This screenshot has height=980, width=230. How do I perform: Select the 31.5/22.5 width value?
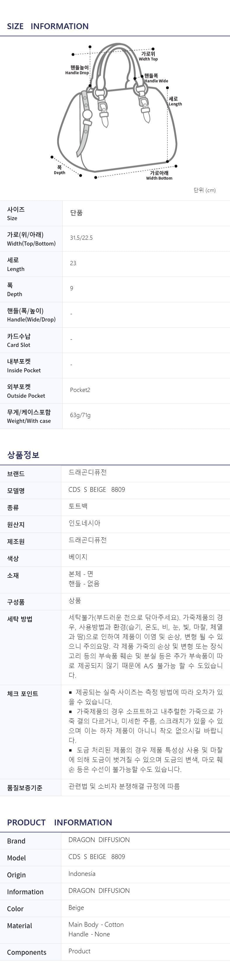(x=81, y=238)
